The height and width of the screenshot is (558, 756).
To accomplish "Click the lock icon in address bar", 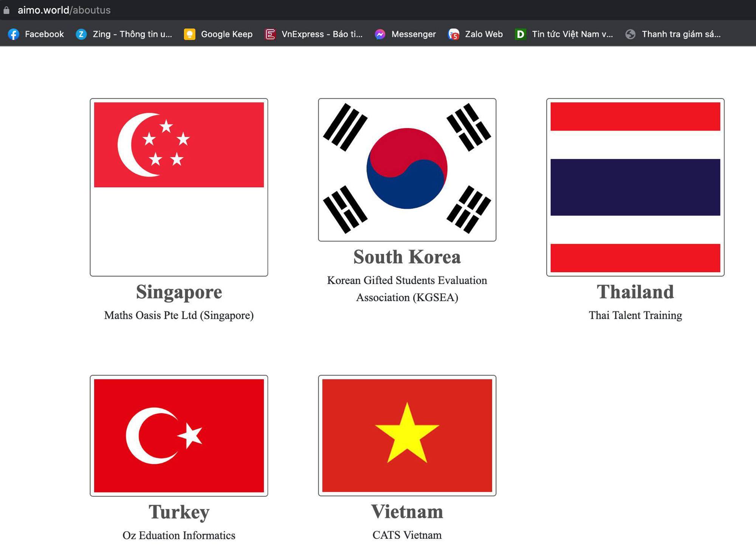I will pos(6,10).
